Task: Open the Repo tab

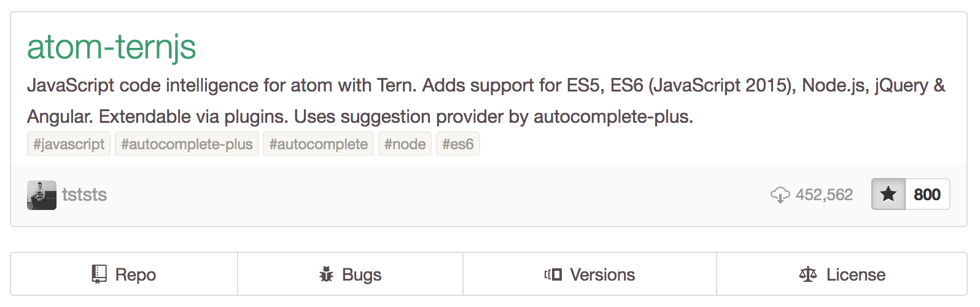Action: (136, 274)
